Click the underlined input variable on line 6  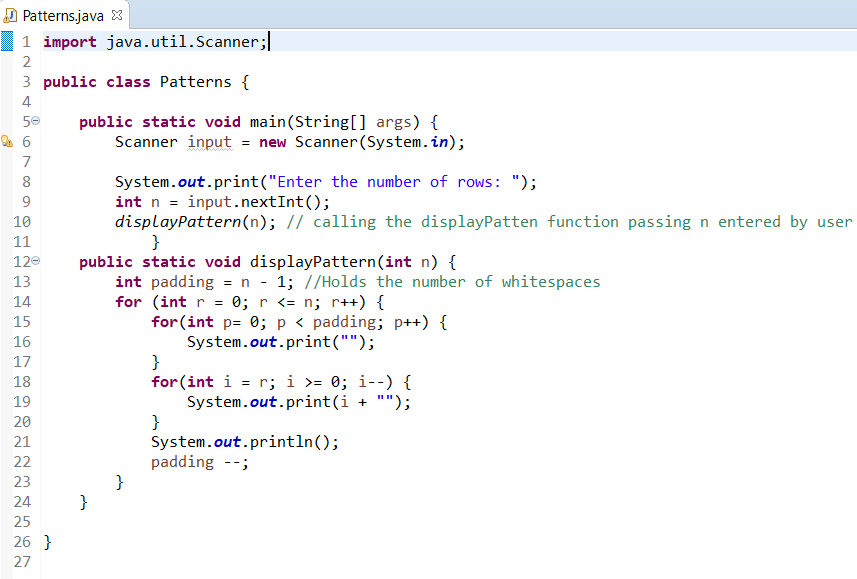(x=209, y=141)
